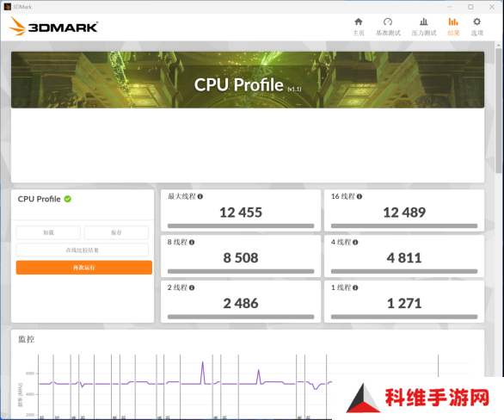Click the CPU Profile panel title text
Image resolution: width=504 pixels, height=420 pixels.
click(x=39, y=199)
